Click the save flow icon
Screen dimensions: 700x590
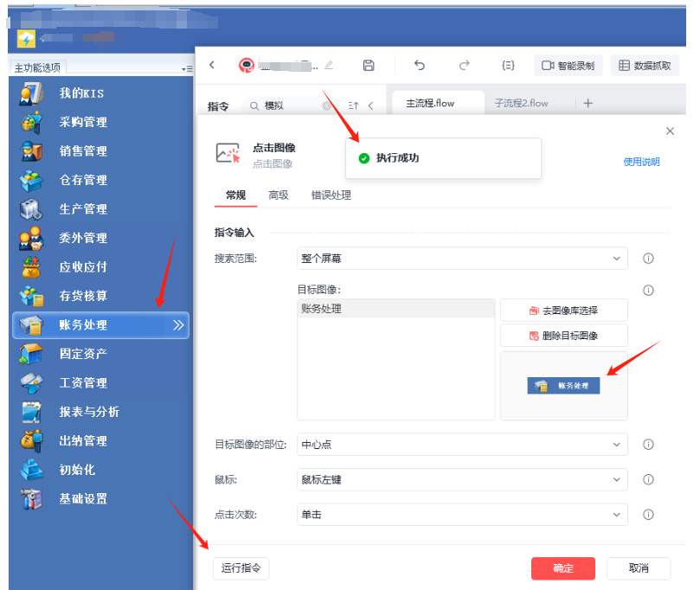pyautogui.click(x=369, y=66)
